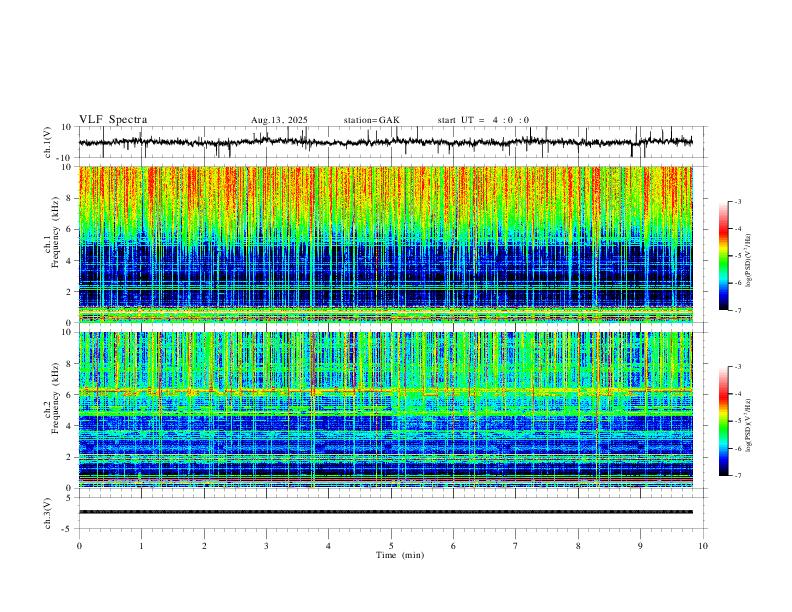Click the ch.1 color bar 'log(PSD)' label
Viewport: 792px width, 612px height.
749,260
